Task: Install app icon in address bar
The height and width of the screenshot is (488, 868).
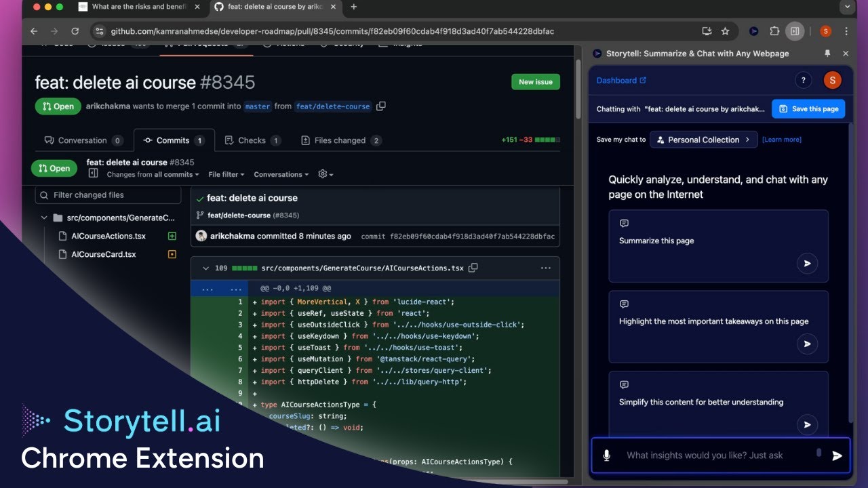Action: [x=707, y=31]
